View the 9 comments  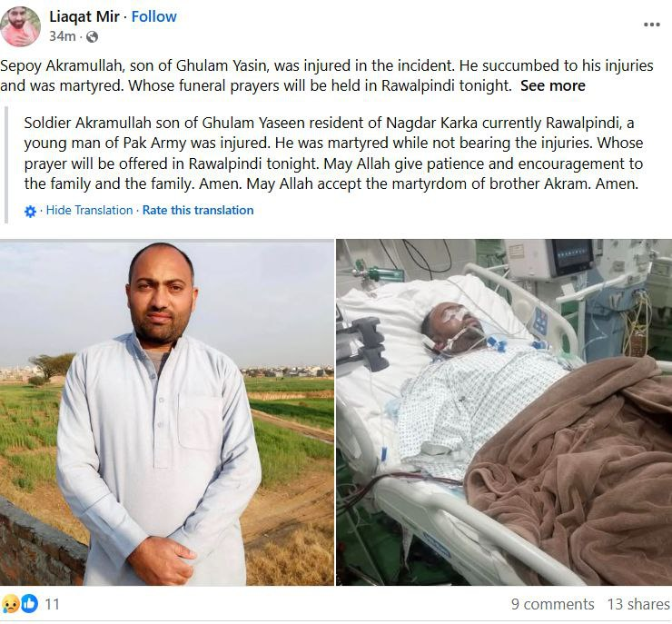click(x=552, y=604)
